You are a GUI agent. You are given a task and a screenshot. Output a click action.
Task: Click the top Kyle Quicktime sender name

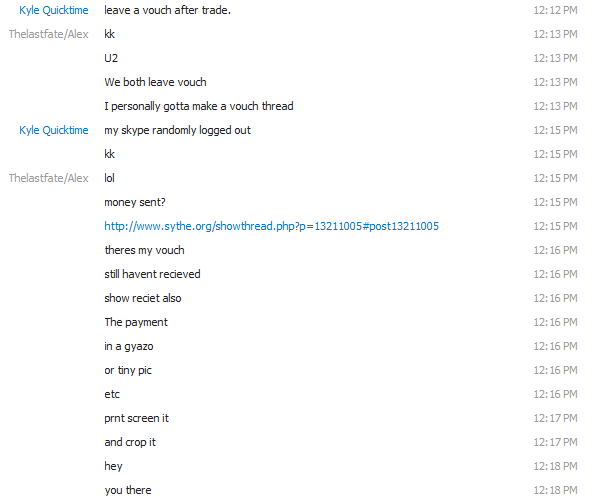[54, 10]
